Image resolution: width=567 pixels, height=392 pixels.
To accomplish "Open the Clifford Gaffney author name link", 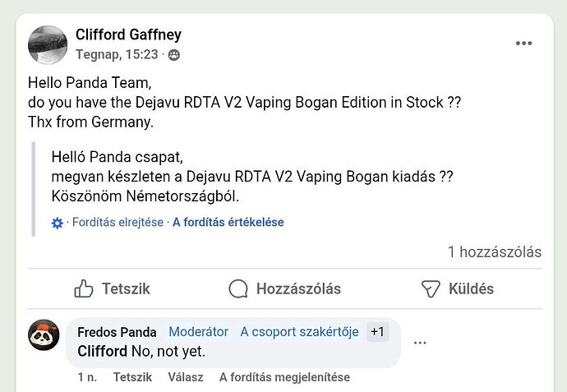I will 128,35.
